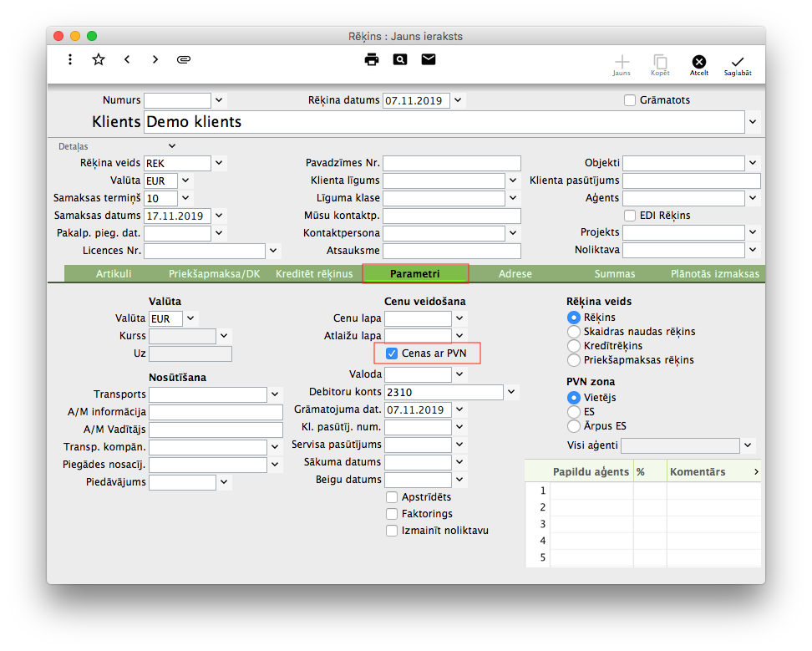Collapse the Detaļas section expander

click(172, 146)
